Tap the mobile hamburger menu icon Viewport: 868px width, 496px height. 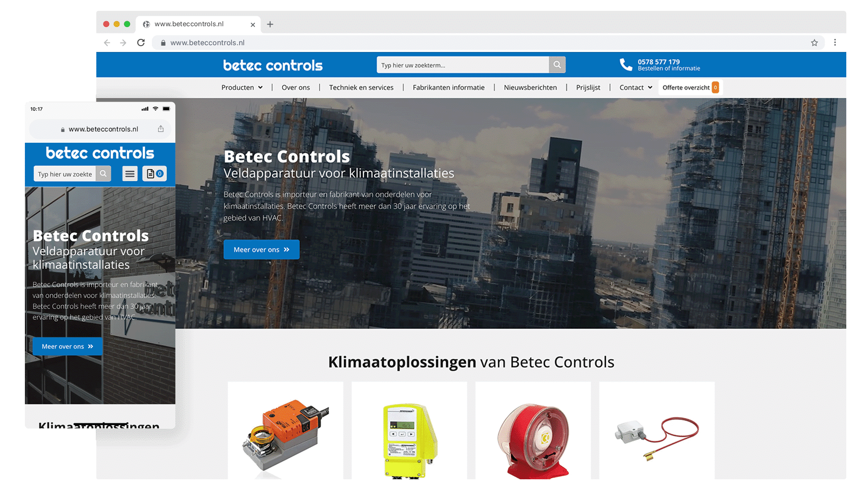130,174
